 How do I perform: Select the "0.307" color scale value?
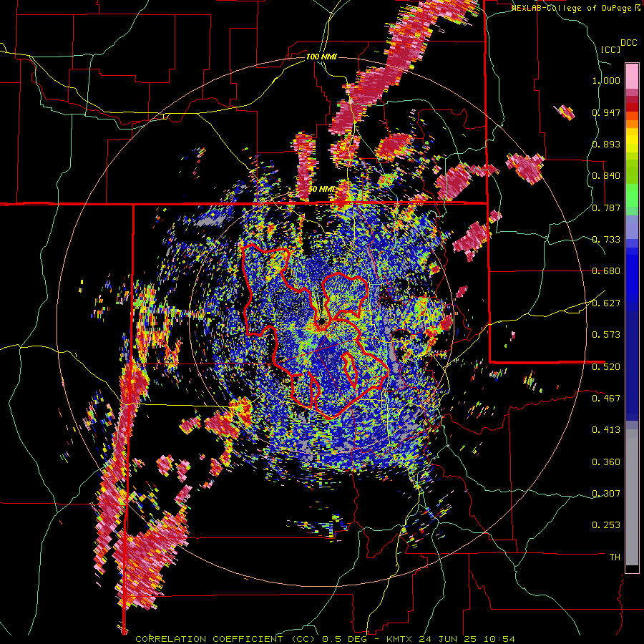tap(606, 494)
